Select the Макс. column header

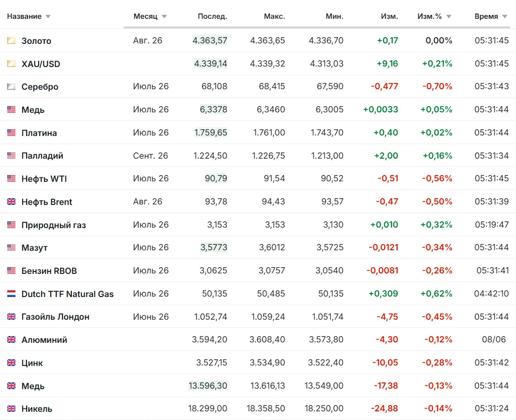tap(274, 16)
